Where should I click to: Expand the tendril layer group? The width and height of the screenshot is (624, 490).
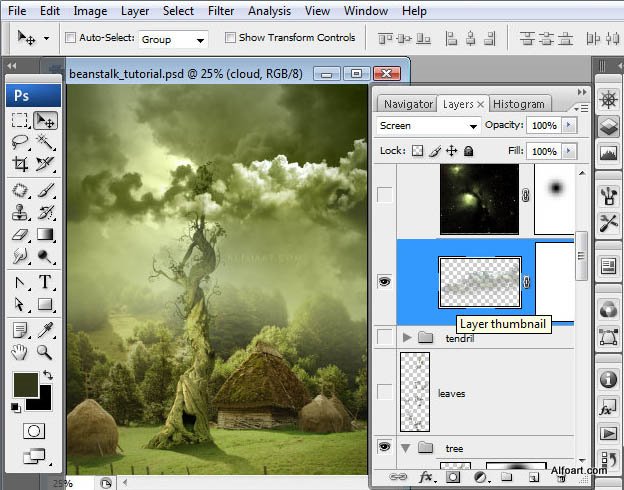pos(406,338)
